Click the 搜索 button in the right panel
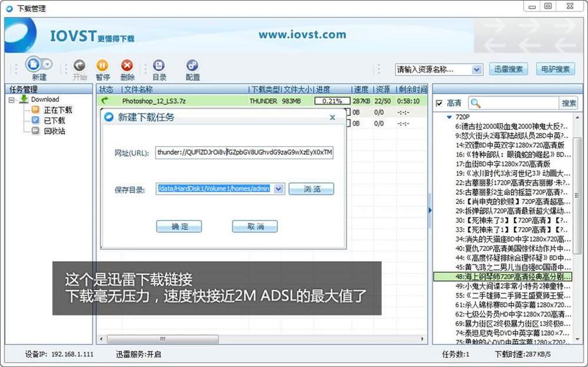 569,103
